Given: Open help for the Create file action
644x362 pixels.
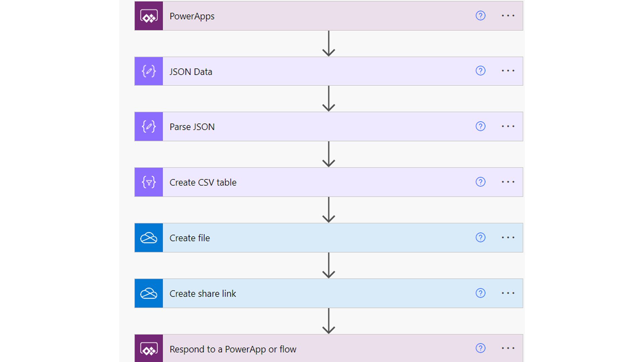Looking at the screenshot, I should [480, 238].
